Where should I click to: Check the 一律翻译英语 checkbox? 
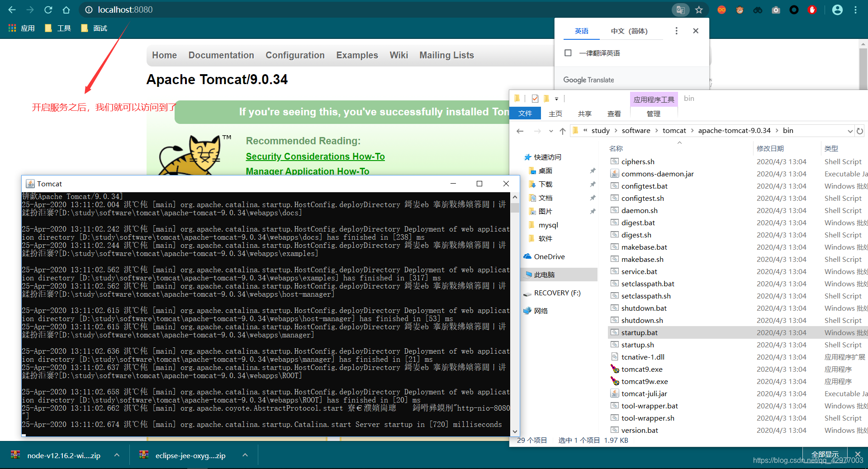pos(568,53)
